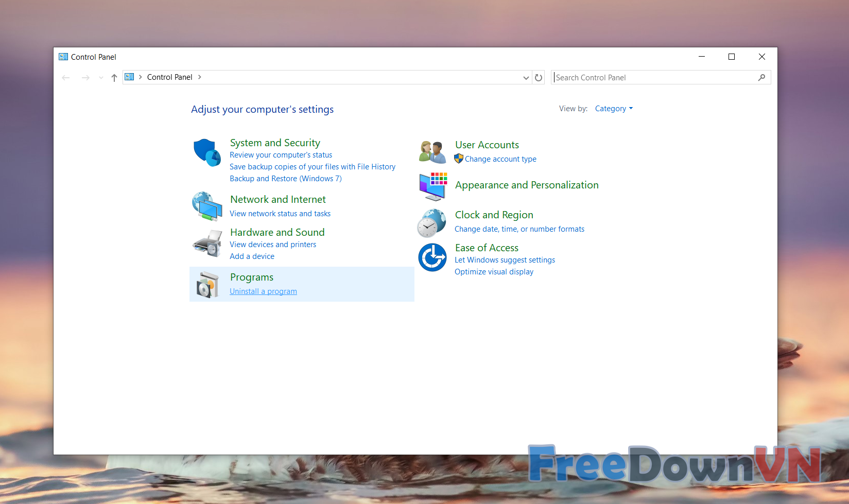This screenshot has width=849, height=504.
Task: Open the address bar history dropdown
Action: (526, 78)
